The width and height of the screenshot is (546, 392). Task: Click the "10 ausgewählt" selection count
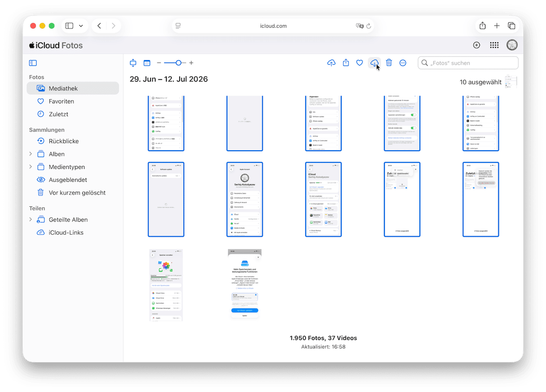480,82
